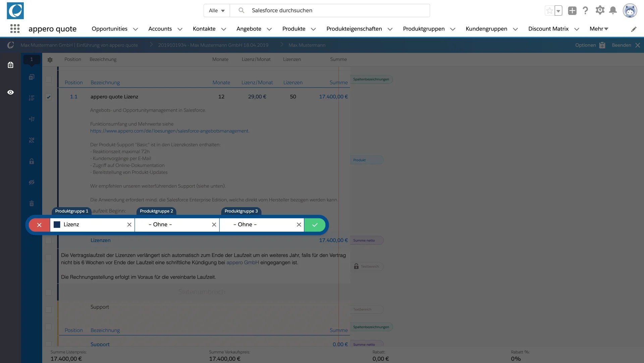The width and height of the screenshot is (644, 363).
Task: Expand the Angebote nav chevron
Action: 269,29
